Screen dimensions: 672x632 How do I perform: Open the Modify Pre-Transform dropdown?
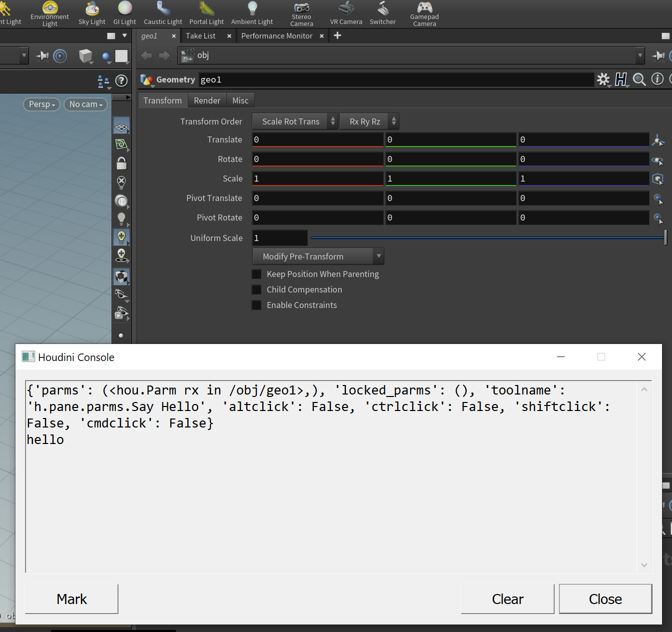318,256
